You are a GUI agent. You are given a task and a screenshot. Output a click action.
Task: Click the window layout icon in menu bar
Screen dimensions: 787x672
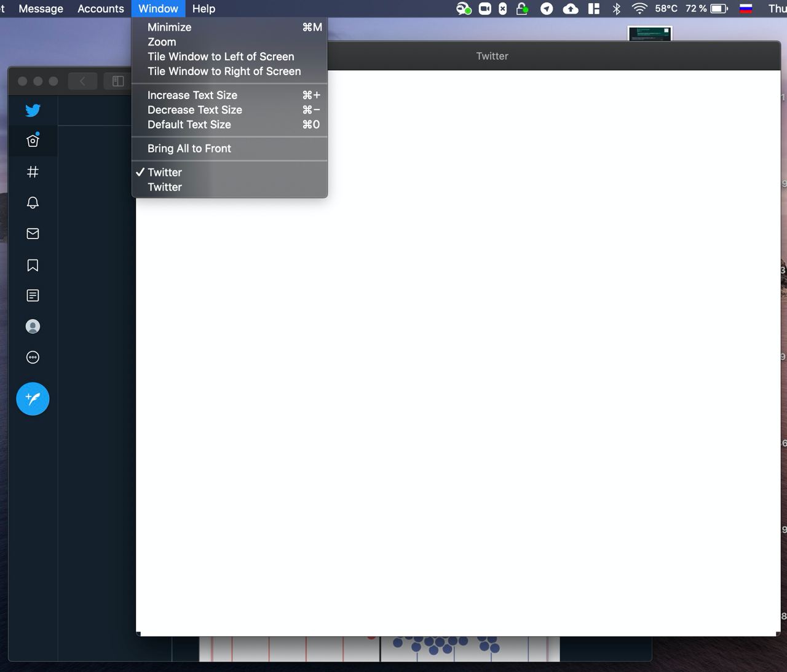(594, 9)
